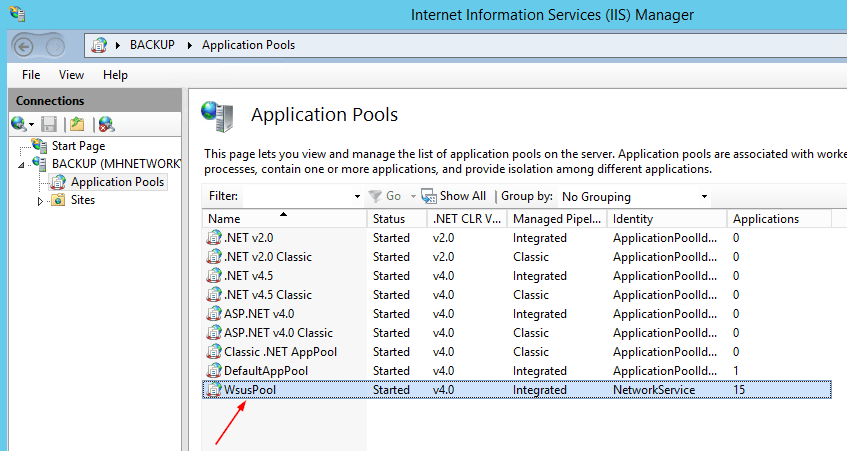
Task: Click the .NET v4.5 Classic pool icon
Action: click(214, 294)
